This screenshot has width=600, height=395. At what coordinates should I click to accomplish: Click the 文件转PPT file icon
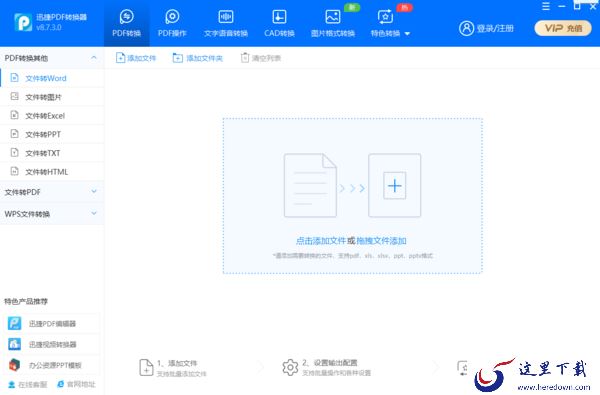(15, 134)
